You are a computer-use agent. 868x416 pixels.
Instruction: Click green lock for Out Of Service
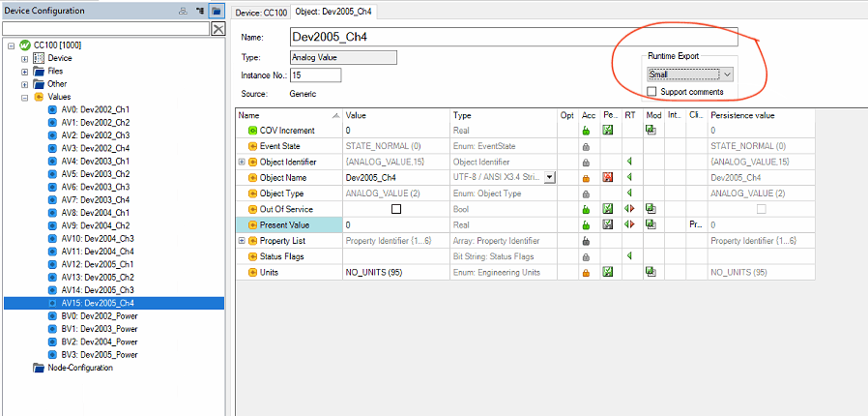tap(586, 210)
